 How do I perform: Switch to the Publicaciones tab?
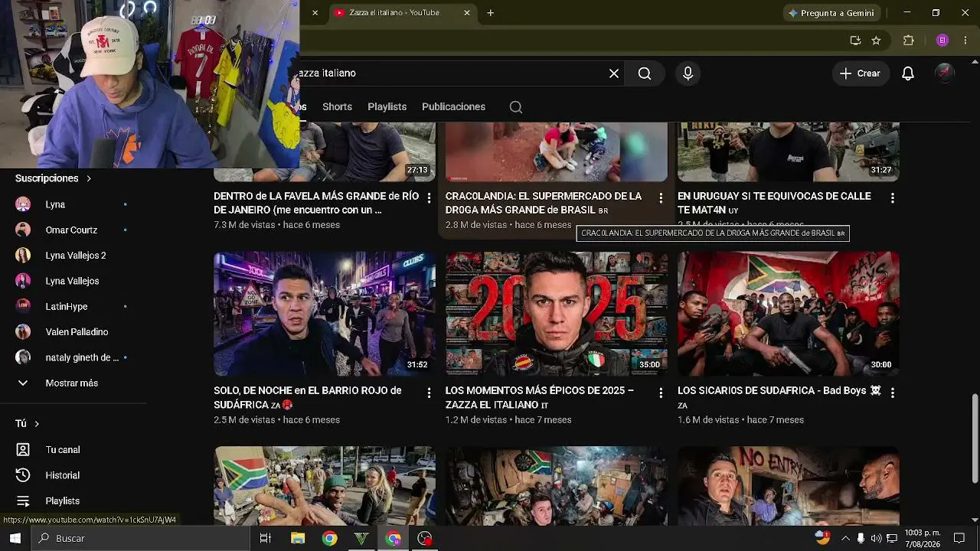tap(453, 107)
